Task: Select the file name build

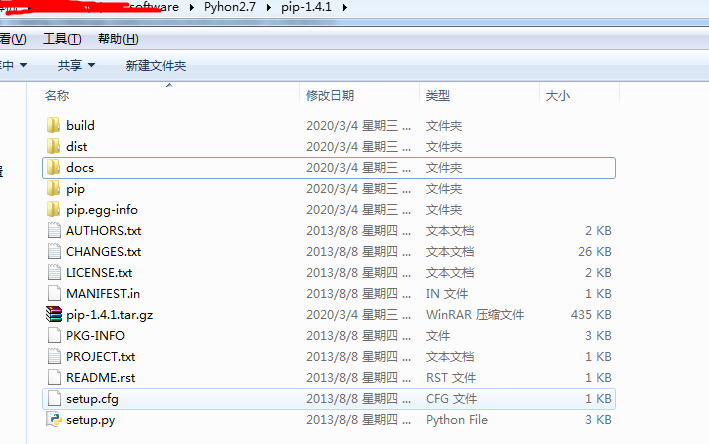Action: (80, 125)
